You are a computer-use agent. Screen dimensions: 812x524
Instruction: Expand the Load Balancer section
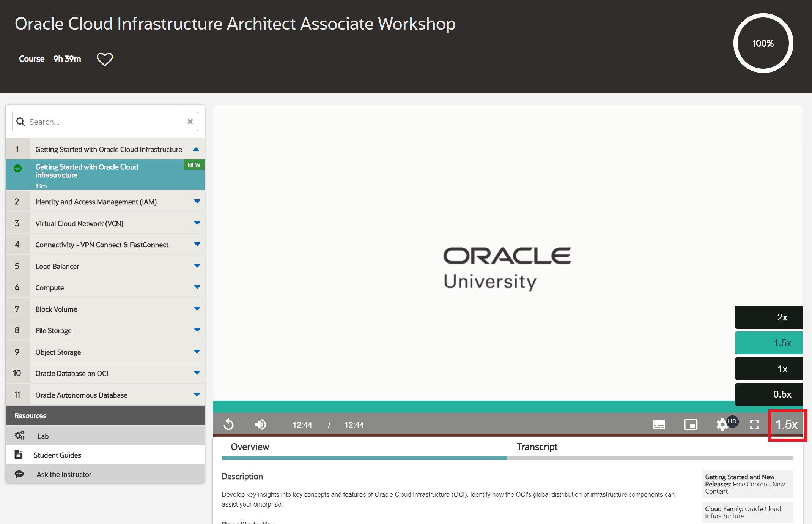point(197,266)
